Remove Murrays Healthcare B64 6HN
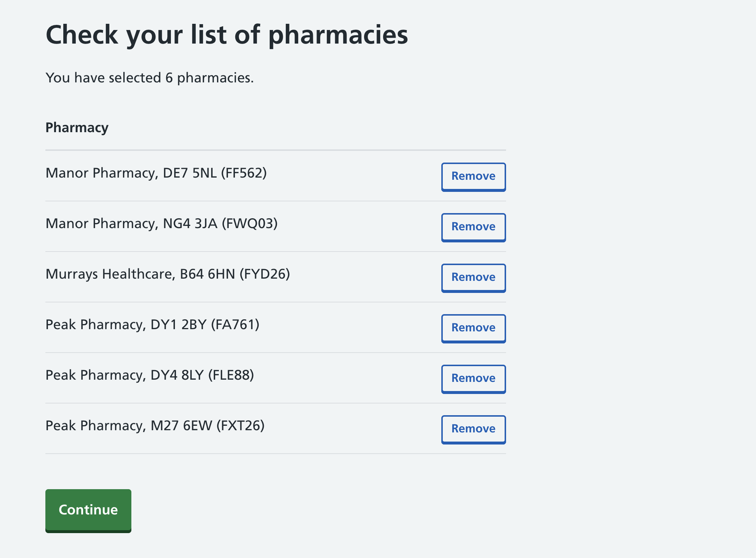 (473, 278)
